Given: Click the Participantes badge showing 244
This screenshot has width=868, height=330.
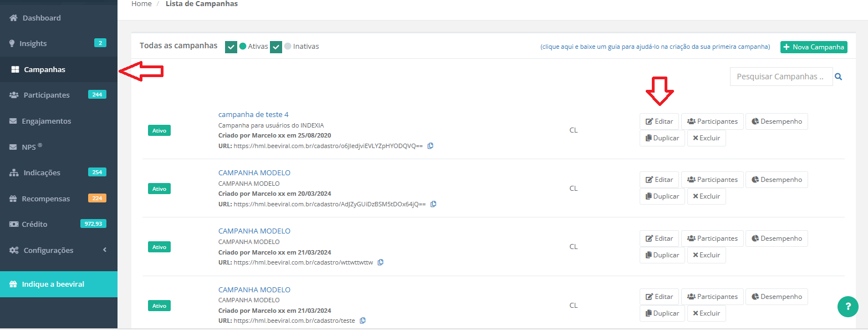Looking at the screenshot, I should [97, 94].
